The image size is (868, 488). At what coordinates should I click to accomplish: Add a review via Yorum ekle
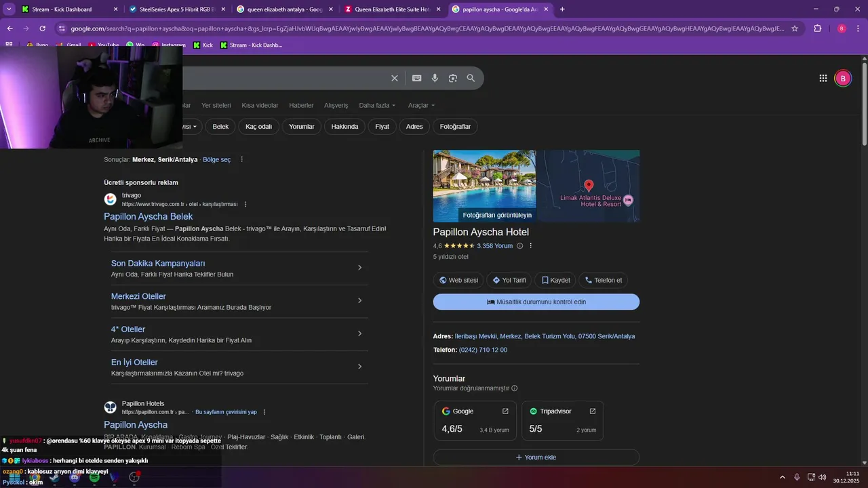[536, 457]
